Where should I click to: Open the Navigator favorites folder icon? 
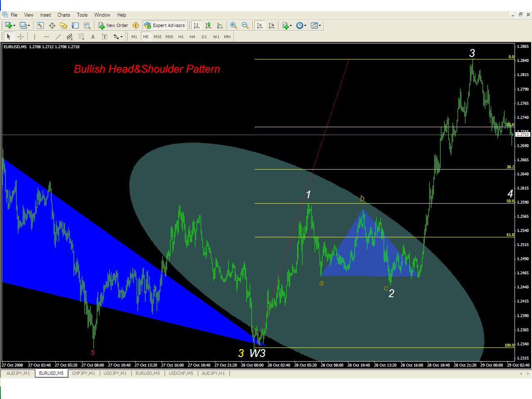(x=64, y=25)
